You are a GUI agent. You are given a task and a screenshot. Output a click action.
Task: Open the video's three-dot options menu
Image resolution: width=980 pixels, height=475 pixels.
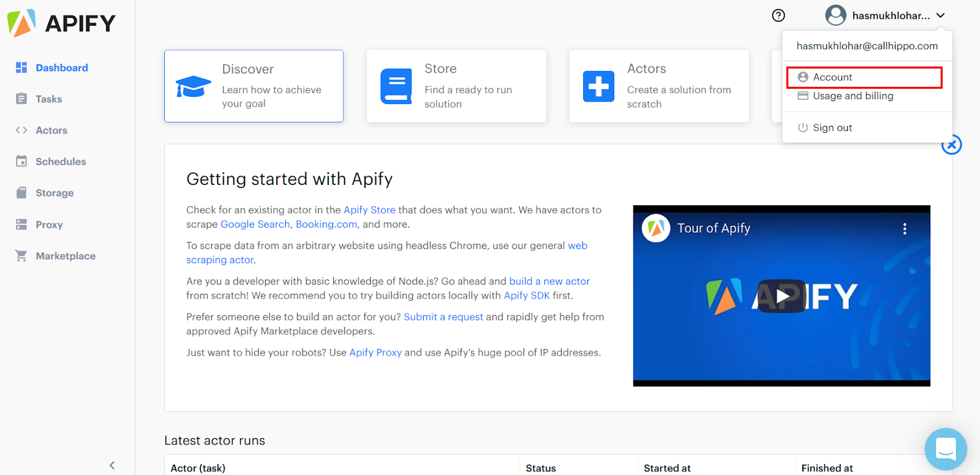pos(905,229)
